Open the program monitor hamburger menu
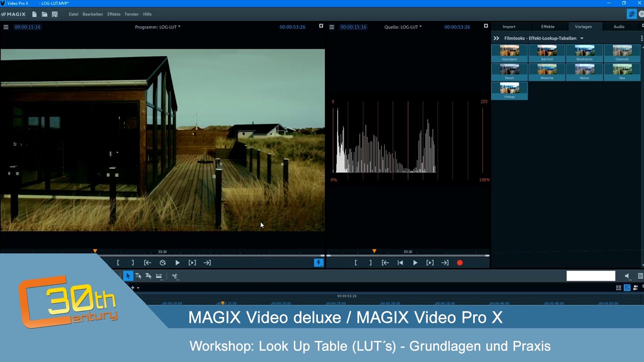This screenshot has height=362, width=644. [6, 27]
